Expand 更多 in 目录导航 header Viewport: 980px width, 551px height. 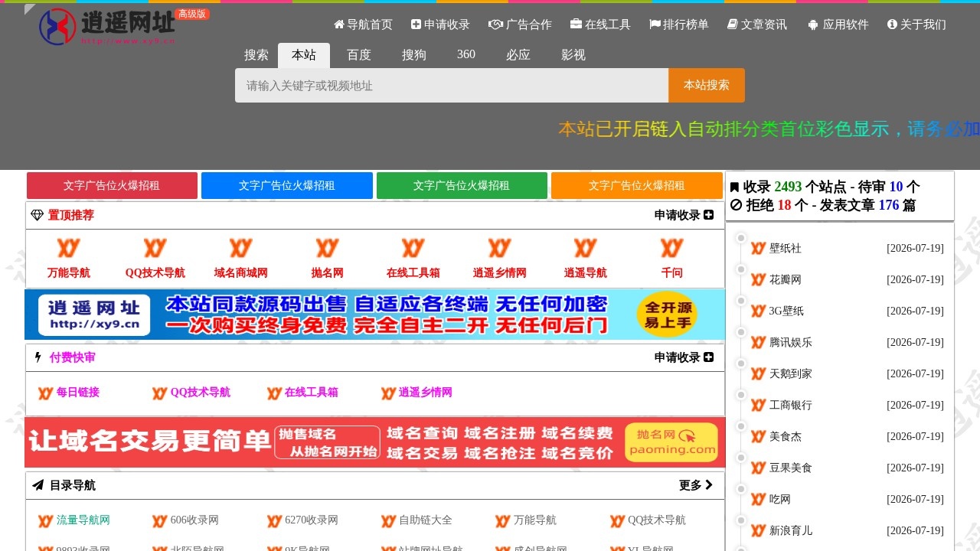point(696,485)
